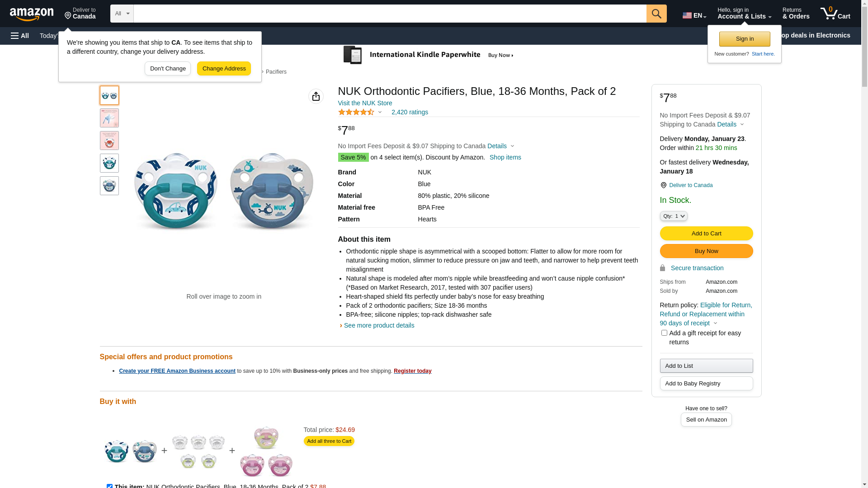The image size is (868, 488).
Task: Open Account & Lists menu
Action: (744, 14)
